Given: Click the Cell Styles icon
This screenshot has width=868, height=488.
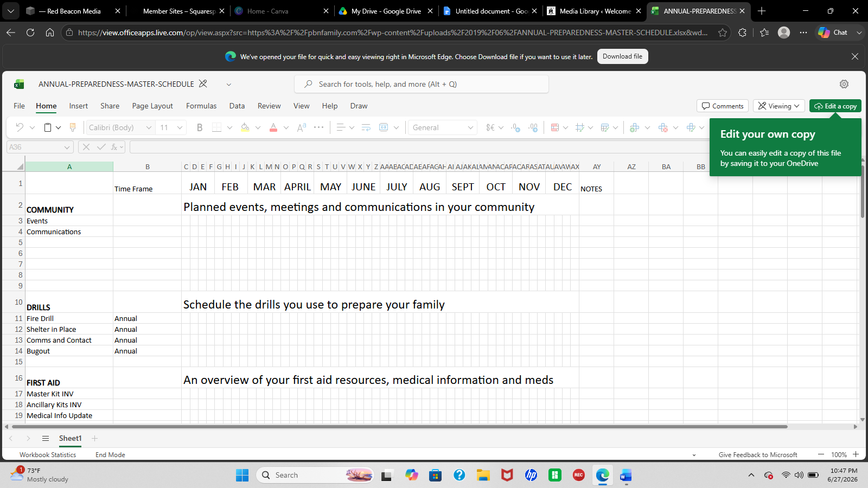Looking at the screenshot, I should (580, 127).
